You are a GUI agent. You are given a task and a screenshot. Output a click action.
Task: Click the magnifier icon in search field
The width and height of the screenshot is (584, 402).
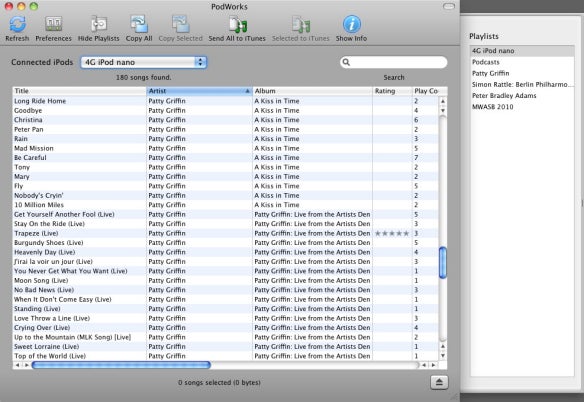coord(346,62)
